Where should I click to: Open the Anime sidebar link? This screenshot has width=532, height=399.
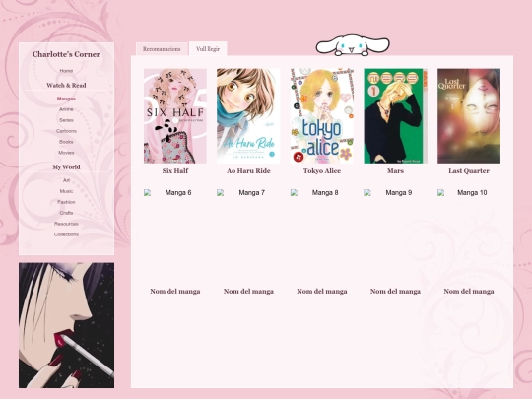[x=66, y=109]
